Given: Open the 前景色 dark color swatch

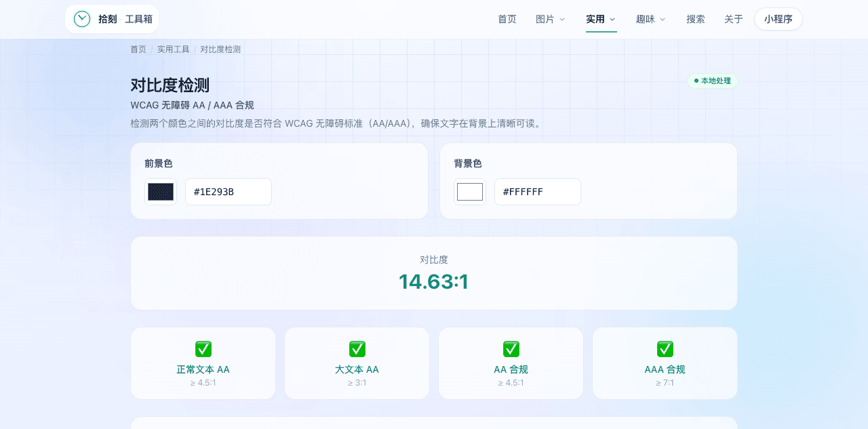Looking at the screenshot, I should tap(161, 192).
